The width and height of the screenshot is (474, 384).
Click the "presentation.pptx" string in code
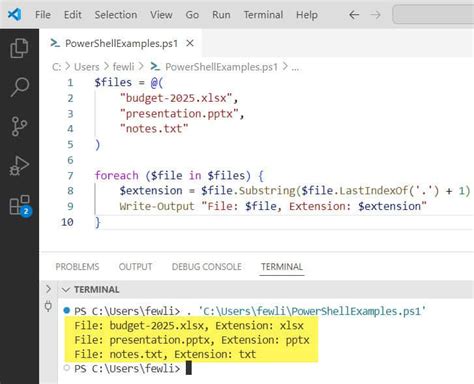179,114
